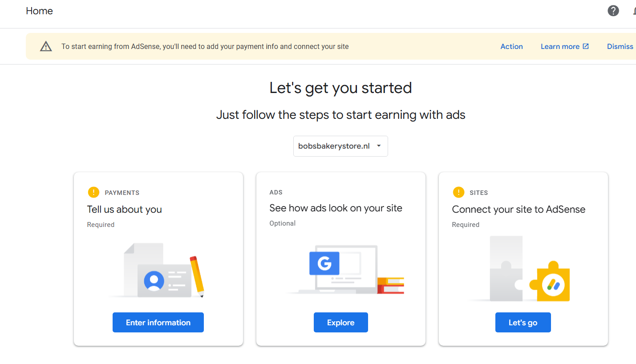The image size is (636, 364).
Task: Click the Payments yellow exclamation icon
Action: pos(93,193)
